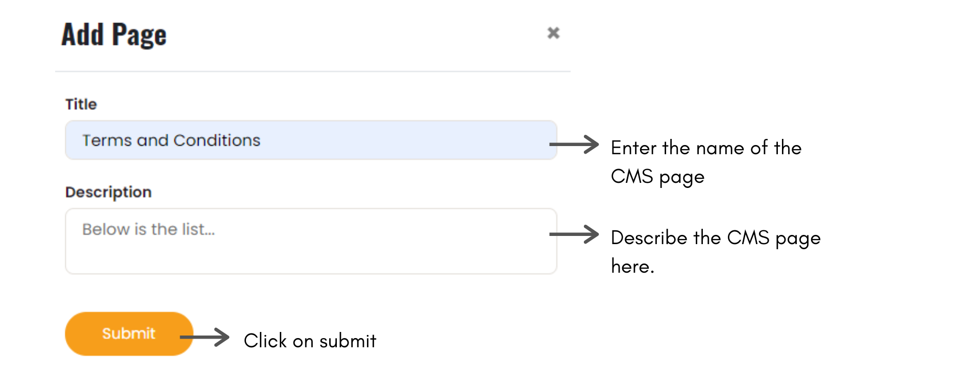
Task: Click into the Description text area
Action: pyautogui.click(x=310, y=250)
